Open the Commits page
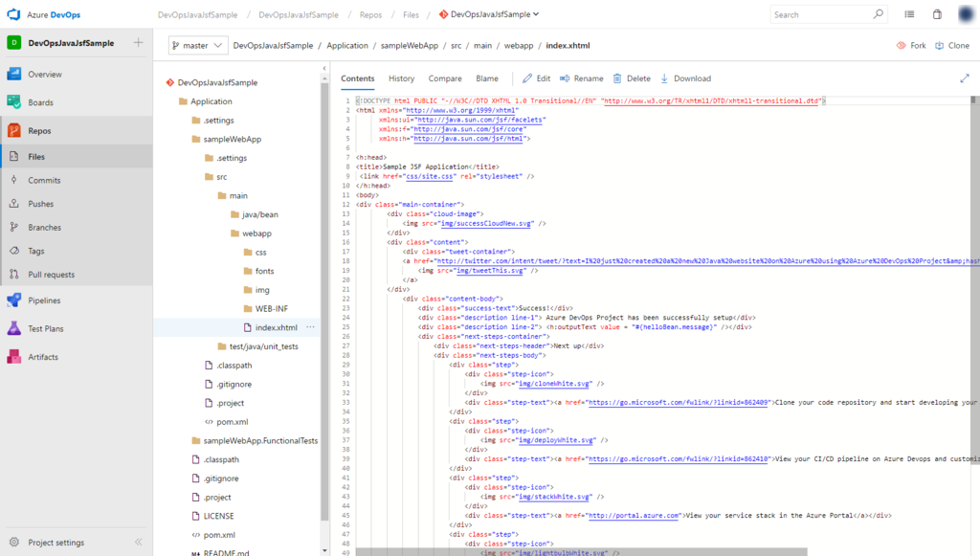Viewport: 980px width, 556px height. click(44, 181)
